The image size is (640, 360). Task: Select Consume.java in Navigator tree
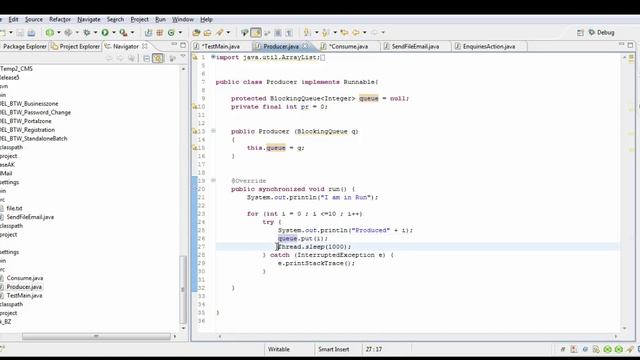(x=24, y=278)
